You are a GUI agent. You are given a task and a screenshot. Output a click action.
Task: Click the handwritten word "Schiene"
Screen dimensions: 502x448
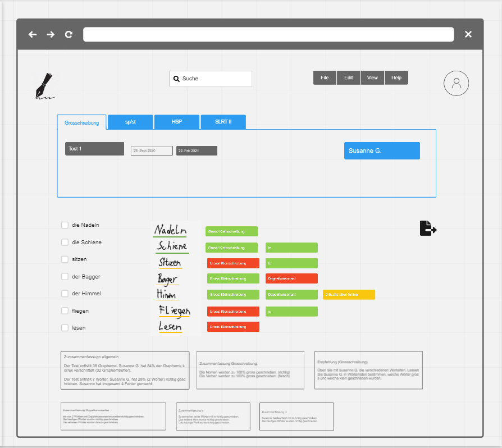click(172, 246)
